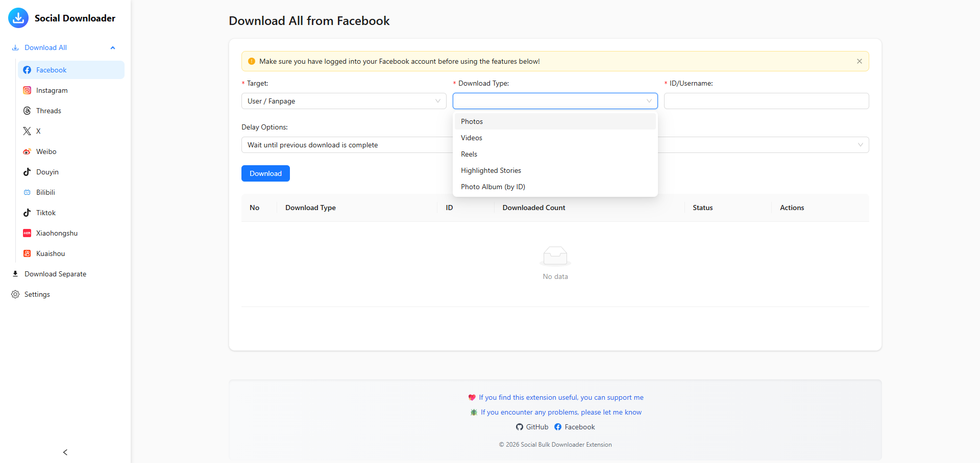Open Facebook in the Download All menu
The width and height of the screenshot is (980, 463).
pos(71,70)
